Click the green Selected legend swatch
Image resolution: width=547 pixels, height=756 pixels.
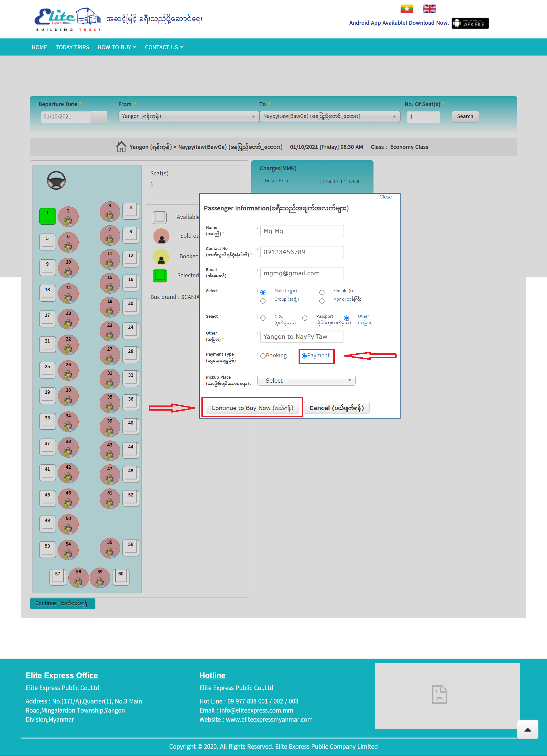[x=160, y=275]
